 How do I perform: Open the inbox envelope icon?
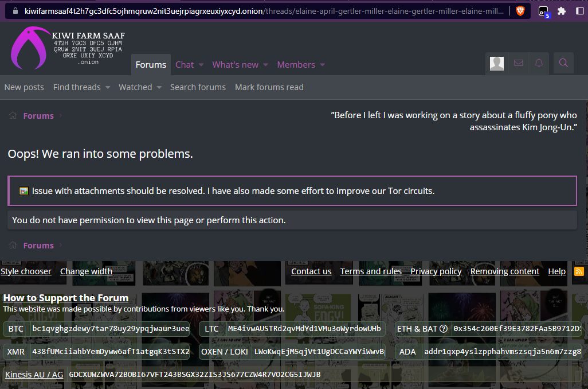click(518, 63)
